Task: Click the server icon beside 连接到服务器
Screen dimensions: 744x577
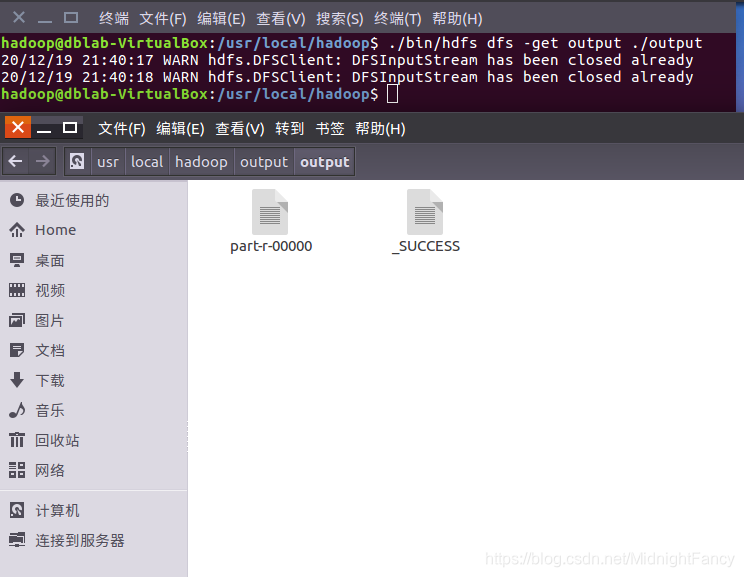Action: (17, 540)
